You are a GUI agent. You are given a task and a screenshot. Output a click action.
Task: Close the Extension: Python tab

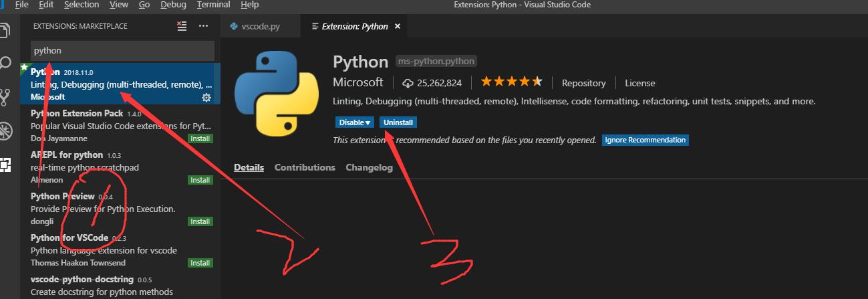pyautogui.click(x=398, y=27)
